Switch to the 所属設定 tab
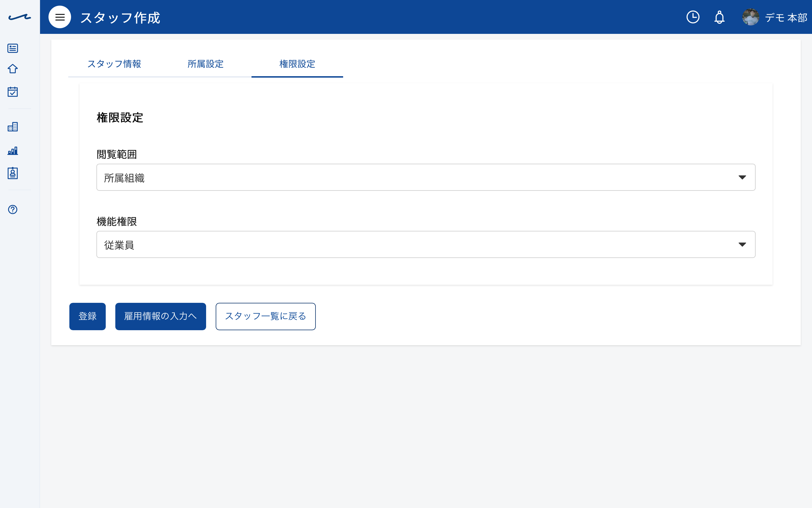The height and width of the screenshot is (508, 812). tap(206, 64)
